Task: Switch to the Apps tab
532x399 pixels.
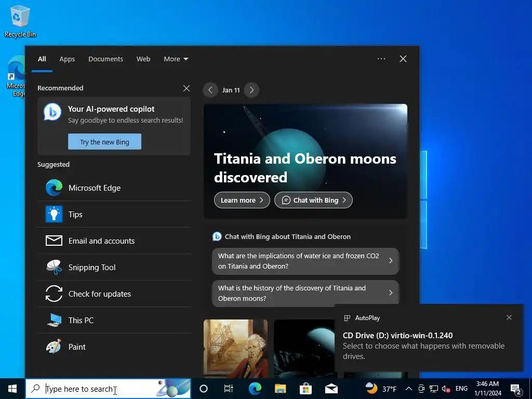Action: click(67, 59)
